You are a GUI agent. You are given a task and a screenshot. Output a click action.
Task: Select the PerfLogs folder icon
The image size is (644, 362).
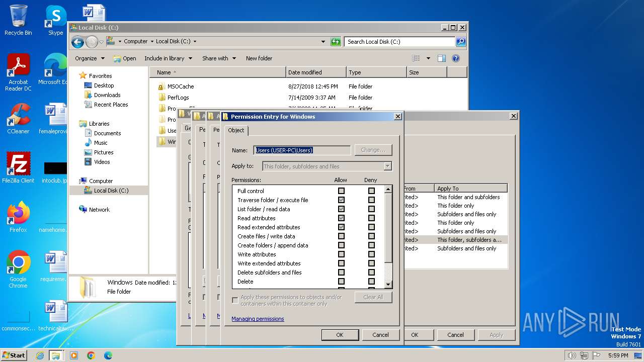[162, 98]
